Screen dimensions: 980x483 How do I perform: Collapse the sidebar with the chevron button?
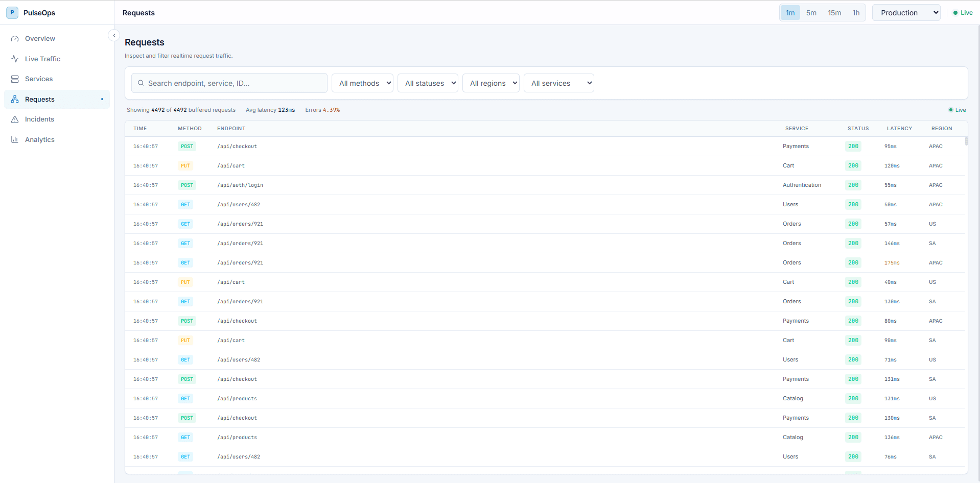click(x=114, y=35)
